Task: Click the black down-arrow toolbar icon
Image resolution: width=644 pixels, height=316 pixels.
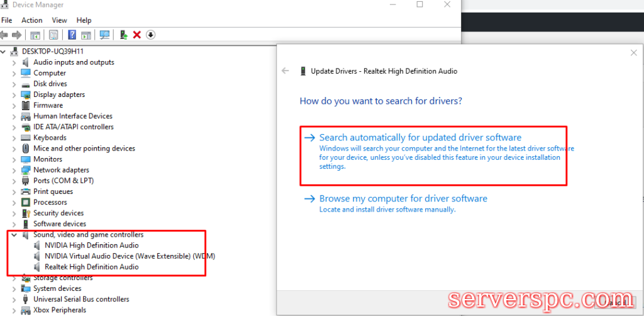Action: (150, 35)
